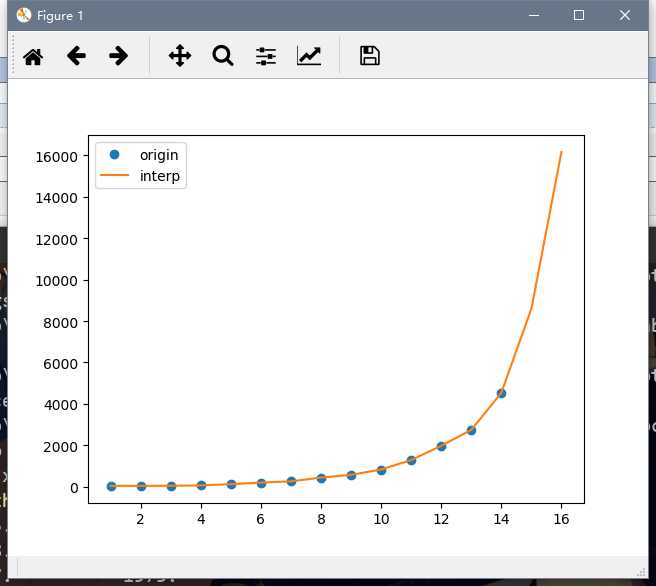Image resolution: width=656 pixels, height=586 pixels.
Task: Click the y-axis tick label 16000
Action: (56, 157)
